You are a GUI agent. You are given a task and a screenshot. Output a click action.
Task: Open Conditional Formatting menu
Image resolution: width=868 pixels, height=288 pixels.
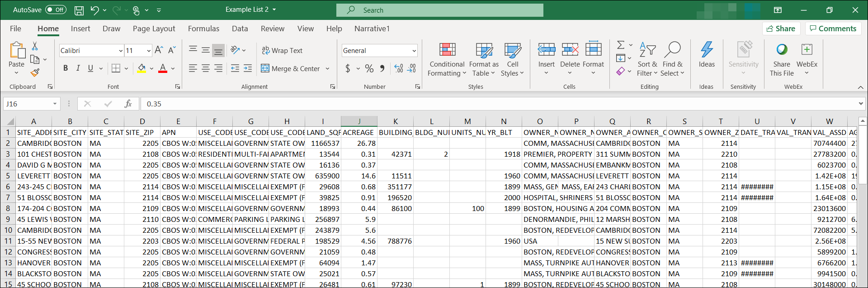[447, 59]
